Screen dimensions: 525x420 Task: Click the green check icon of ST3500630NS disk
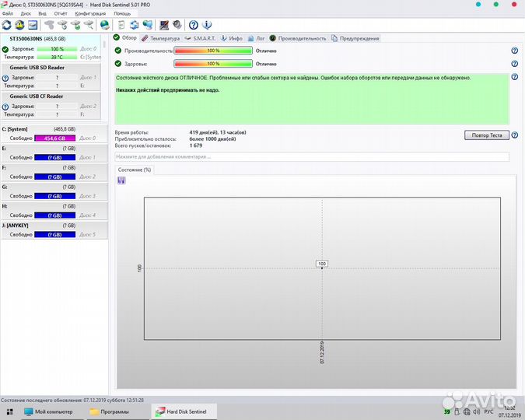pyautogui.click(x=5, y=49)
